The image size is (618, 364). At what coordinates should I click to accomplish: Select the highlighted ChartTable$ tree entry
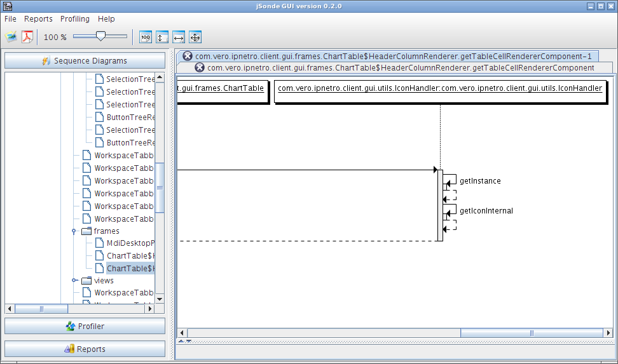coord(130,269)
